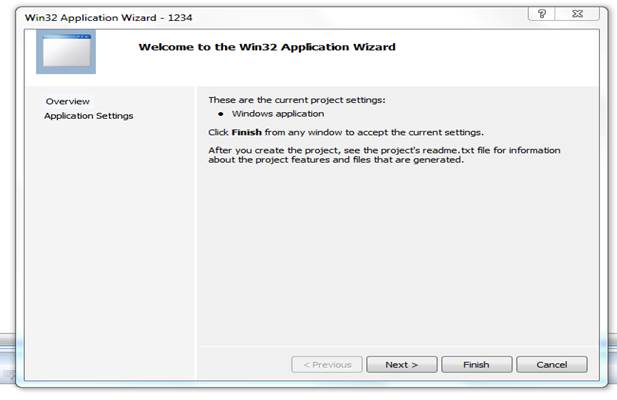The image size is (617, 400).
Task: Click the question mark help button
Action: [541, 14]
